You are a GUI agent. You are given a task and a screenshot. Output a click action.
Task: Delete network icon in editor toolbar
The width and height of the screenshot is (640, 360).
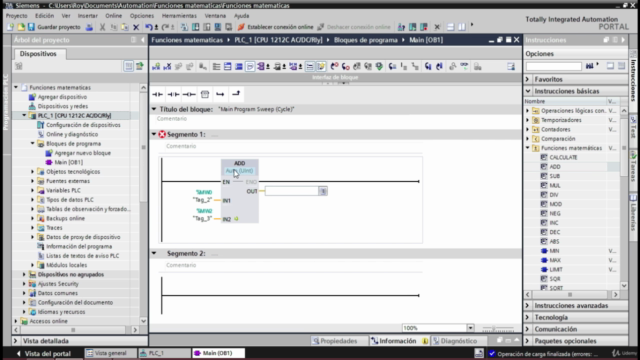tap(167, 66)
